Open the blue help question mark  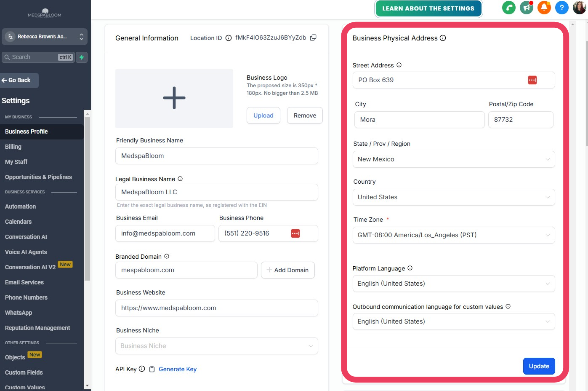[562, 8]
